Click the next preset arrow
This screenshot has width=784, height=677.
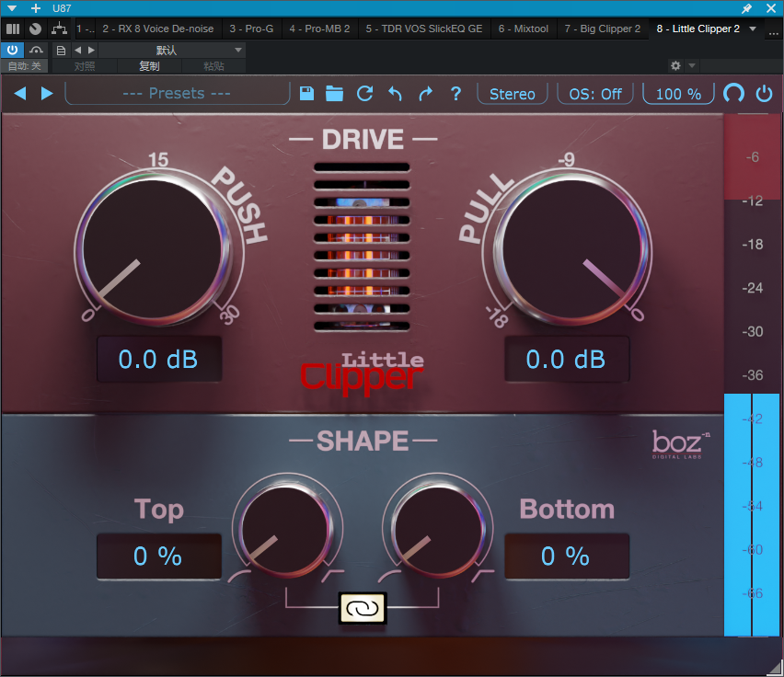click(47, 94)
